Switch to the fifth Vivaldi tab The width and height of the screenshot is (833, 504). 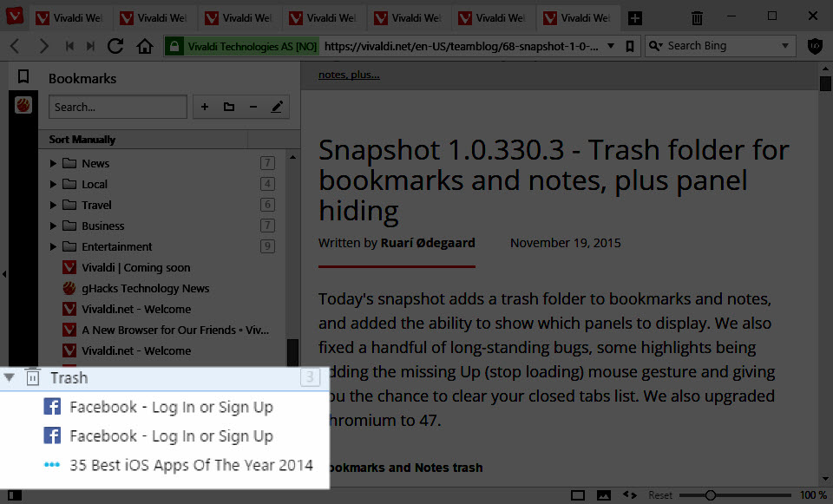[408, 18]
